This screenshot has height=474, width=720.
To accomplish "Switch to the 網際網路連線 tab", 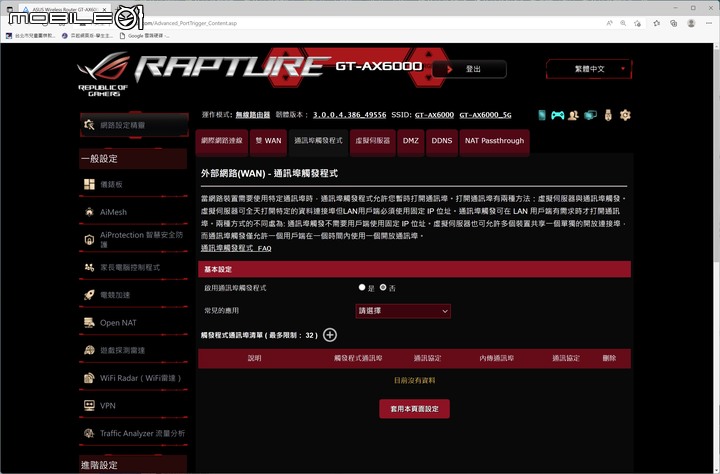I will click(222, 142).
